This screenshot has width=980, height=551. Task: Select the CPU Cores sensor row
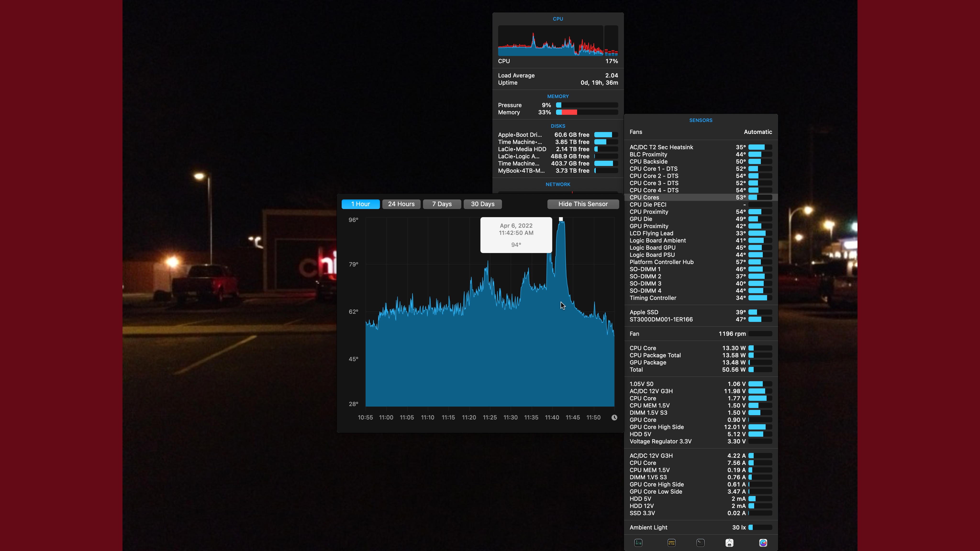pos(700,197)
